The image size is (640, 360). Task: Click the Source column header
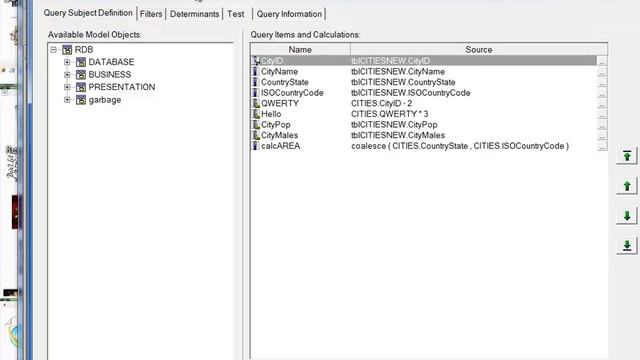[479, 50]
